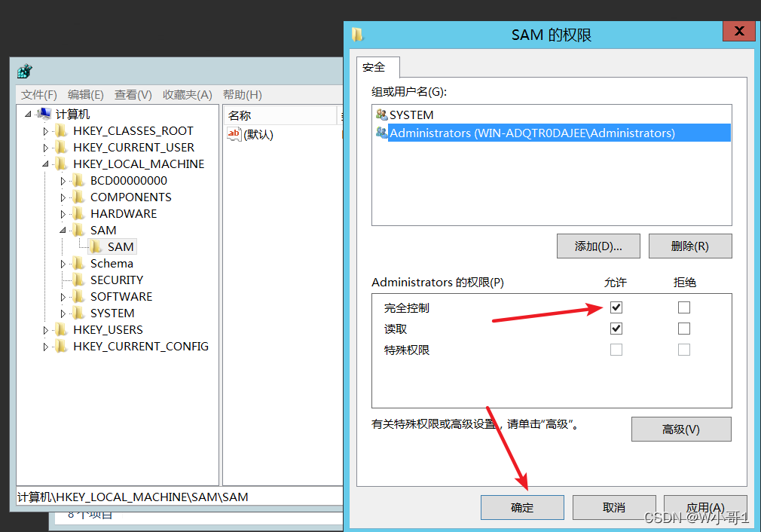The image size is (761, 532).
Task: Click the registry path in status bar
Action: pos(133,497)
